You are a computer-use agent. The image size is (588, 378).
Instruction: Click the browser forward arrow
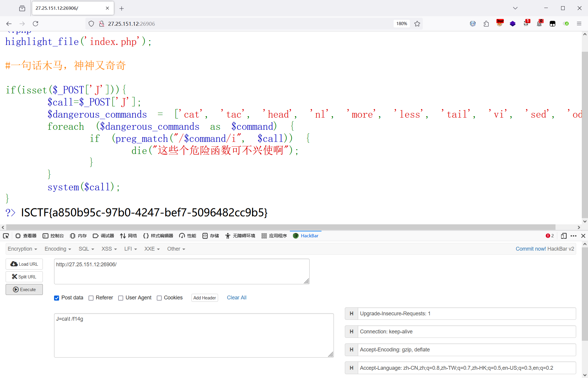point(22,24)
